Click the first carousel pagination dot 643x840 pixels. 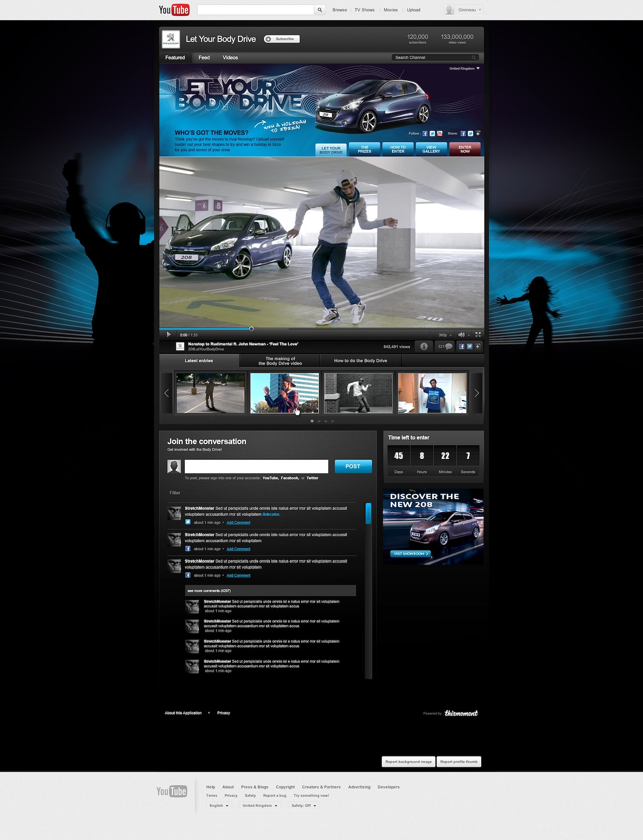[312, 421]
